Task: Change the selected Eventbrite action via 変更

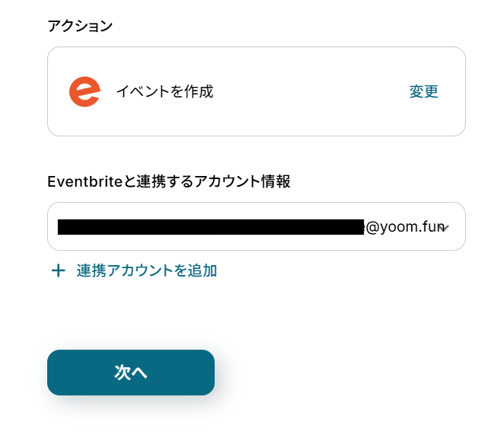Action: point(424,91)
